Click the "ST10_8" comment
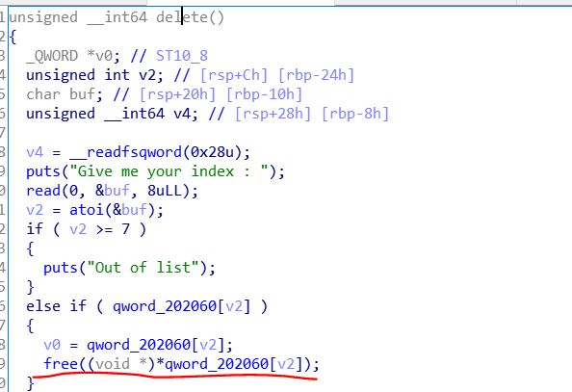The image size is (572, 392). click(x=182, y=56)
